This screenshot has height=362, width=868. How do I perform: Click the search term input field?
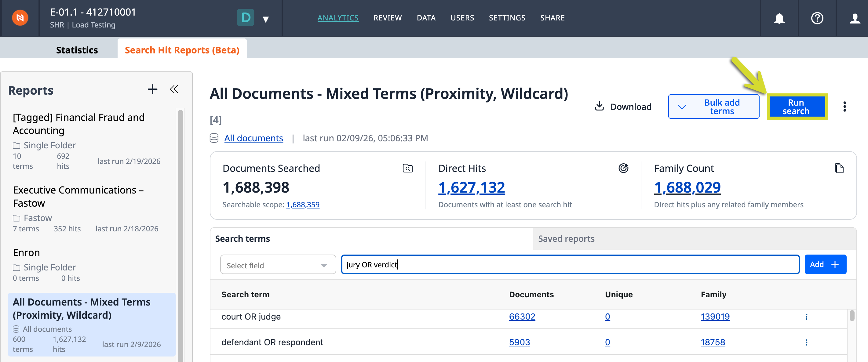tap(570, 265)
